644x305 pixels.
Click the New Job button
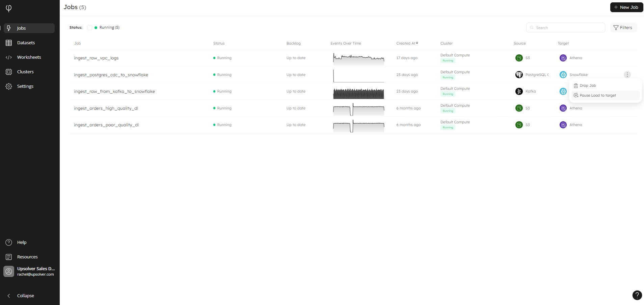pos(626,7)
